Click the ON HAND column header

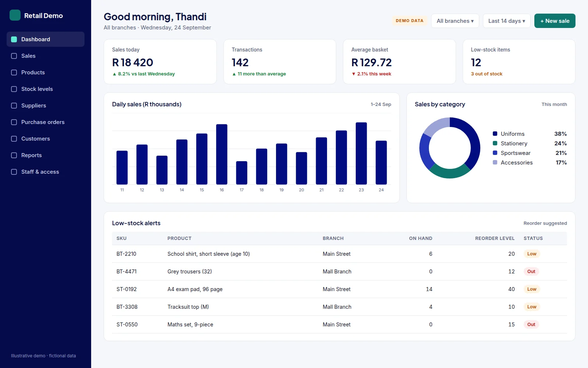tap(420, 238)
